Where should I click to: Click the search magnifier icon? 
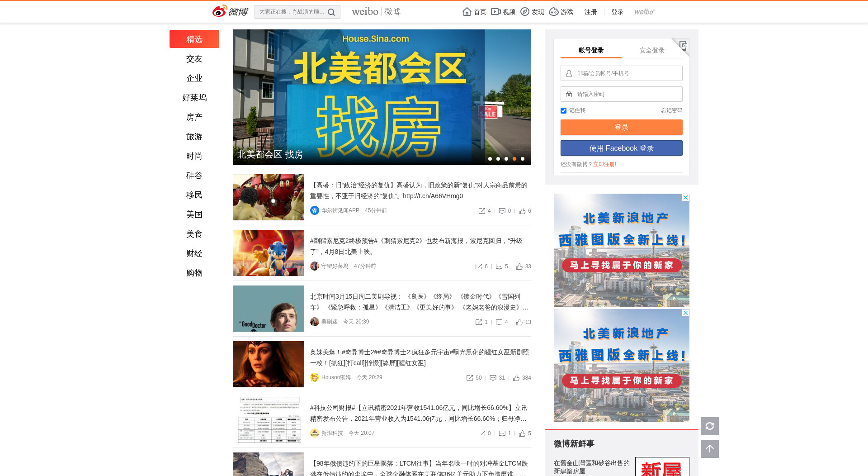point(331,12)
